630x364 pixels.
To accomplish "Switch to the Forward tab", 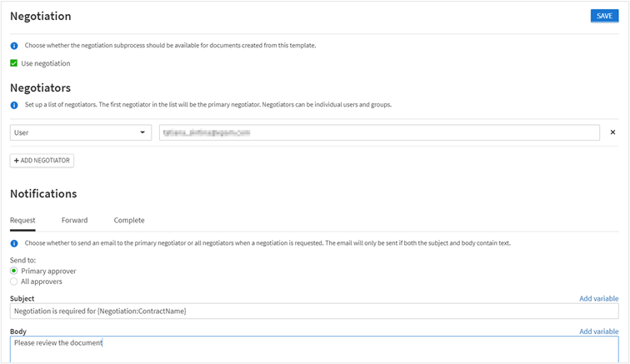I will [x=74, y=221].
